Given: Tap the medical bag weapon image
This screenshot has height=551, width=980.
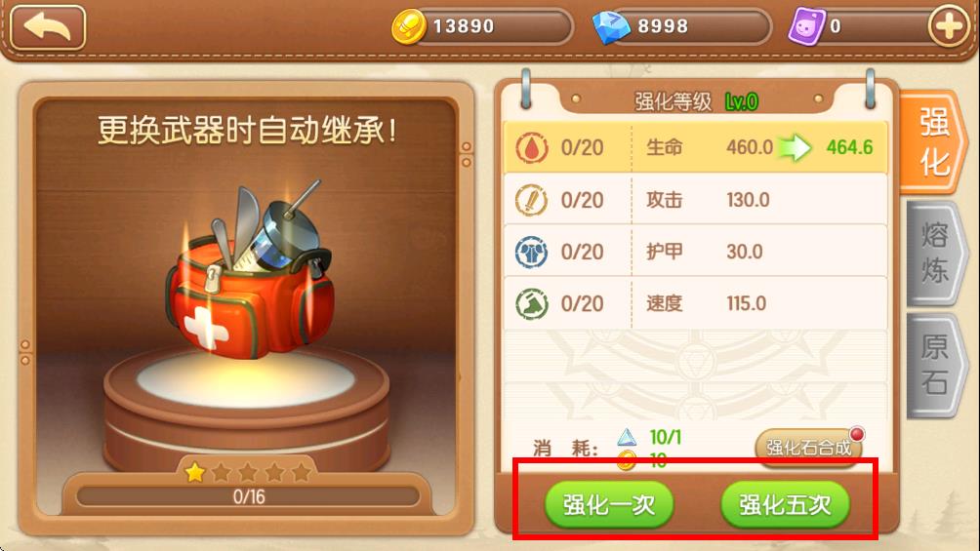Looking at the screenshot, I should tap(249, 270).
